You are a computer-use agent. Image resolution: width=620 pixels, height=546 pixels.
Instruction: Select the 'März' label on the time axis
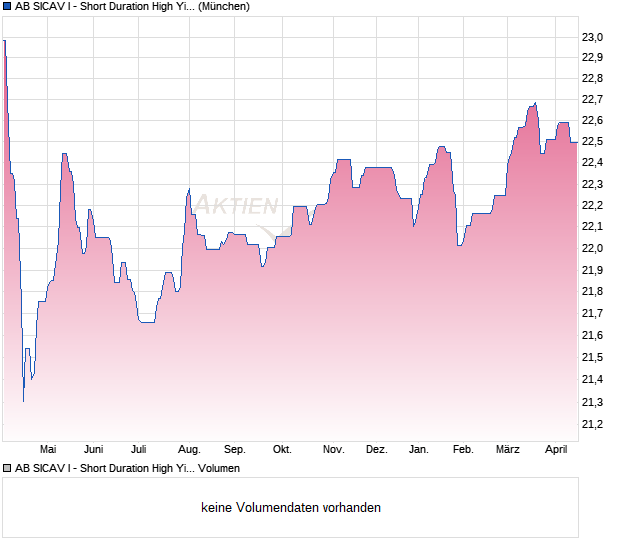tap(508, 449)
